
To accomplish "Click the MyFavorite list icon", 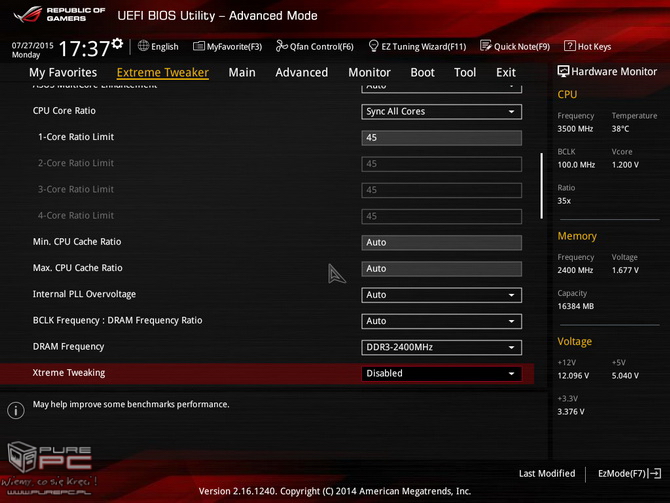I will click(199, 46).
